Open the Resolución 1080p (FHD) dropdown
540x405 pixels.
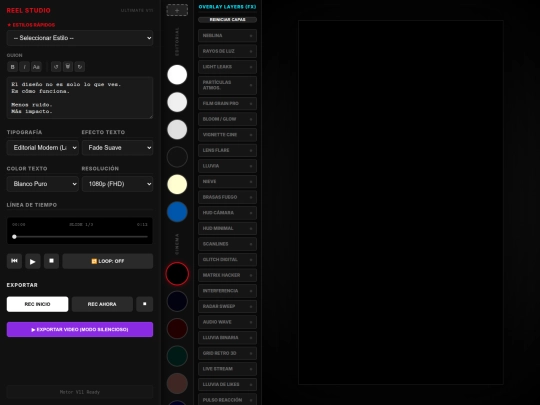coord(117,184)
